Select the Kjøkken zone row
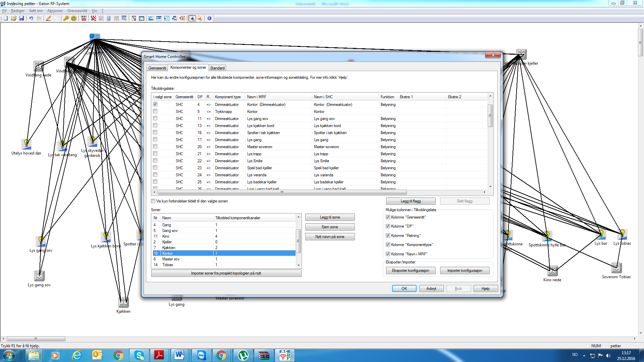The height and width of the screenshot is (362, 644). (x=224, y=248)
